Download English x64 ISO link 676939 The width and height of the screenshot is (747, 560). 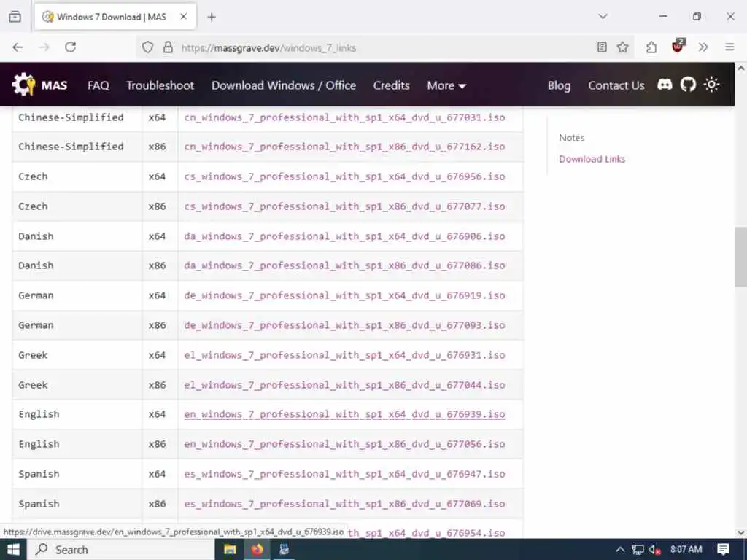pos(344,414)
